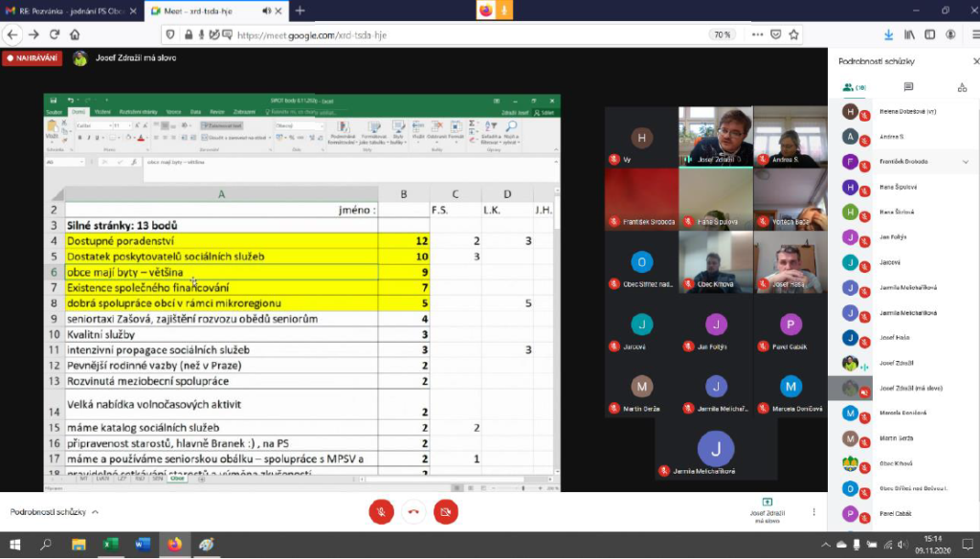Screen dimensions: 980x559
Task: Open the Firefox home page
Action: tap(75, 35)
